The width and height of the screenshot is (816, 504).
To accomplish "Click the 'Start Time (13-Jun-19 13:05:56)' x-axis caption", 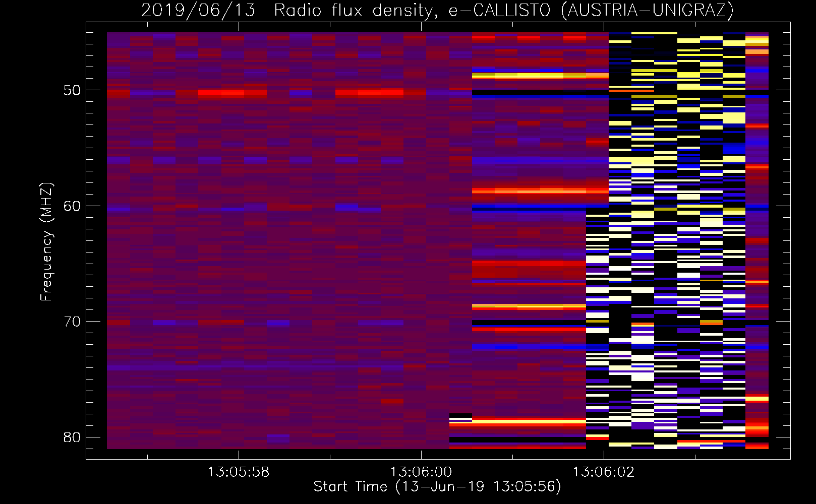I will pyautogui.click(x=437, y=487).
